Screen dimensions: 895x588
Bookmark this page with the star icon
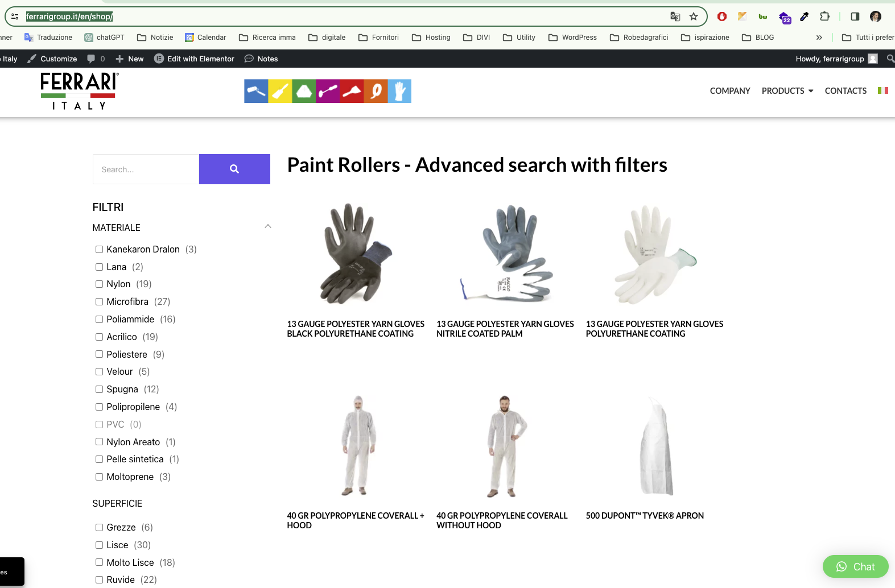pyautogui.click(x=694, y=16)
